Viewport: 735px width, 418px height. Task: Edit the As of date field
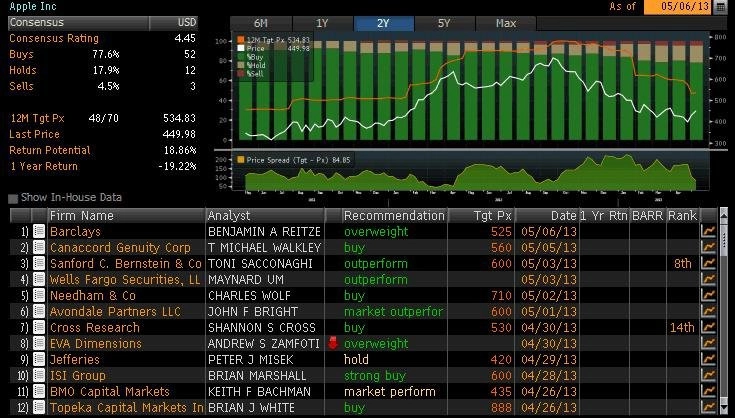pyautogui.click(x=678, y=7)
